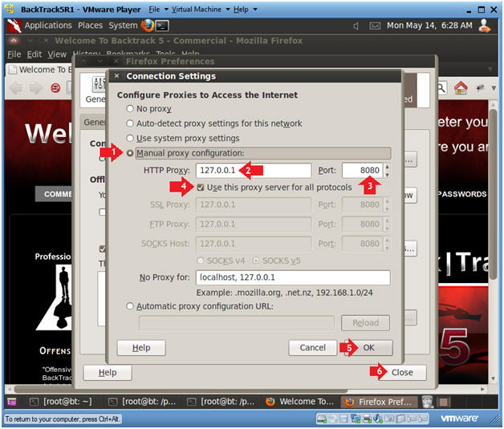Click the volume speaker icon in panel
Image resolution: width=504 pixels, height=429 pixels.
356,26
